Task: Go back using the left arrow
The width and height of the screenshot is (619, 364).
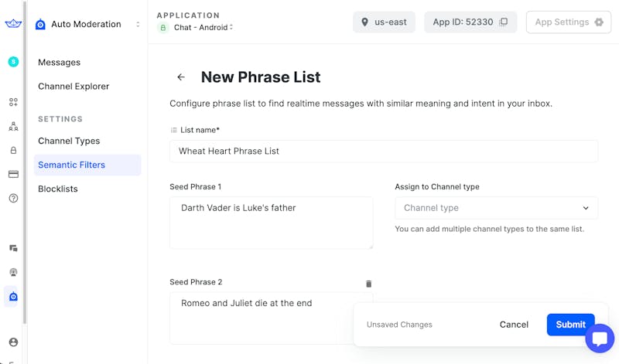Action: coord(181,77)
